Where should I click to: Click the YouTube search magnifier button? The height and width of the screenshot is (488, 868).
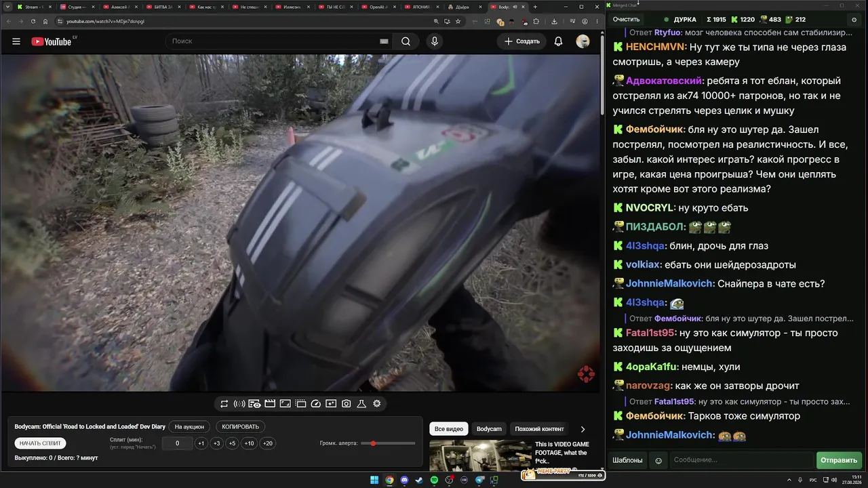406,41
